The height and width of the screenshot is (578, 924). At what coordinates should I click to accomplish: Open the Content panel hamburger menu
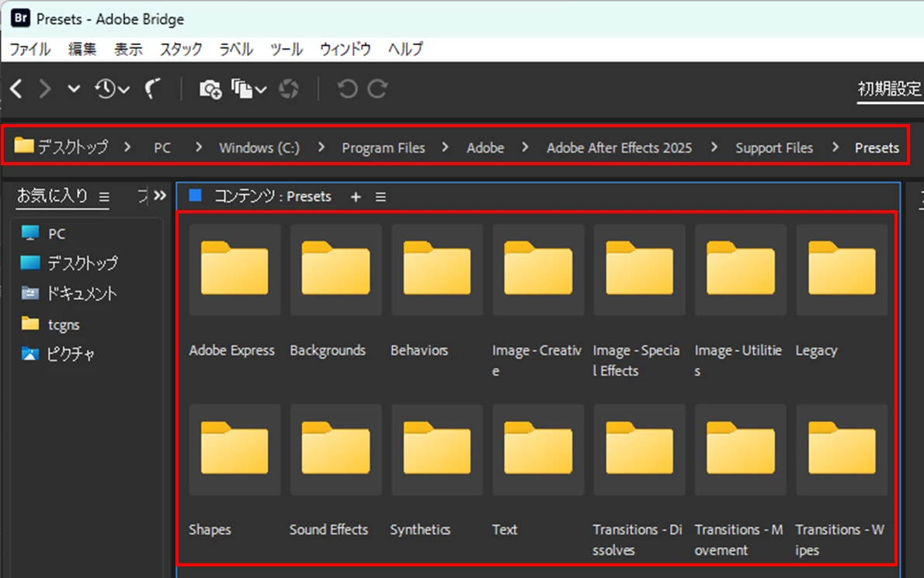(380, 197)
